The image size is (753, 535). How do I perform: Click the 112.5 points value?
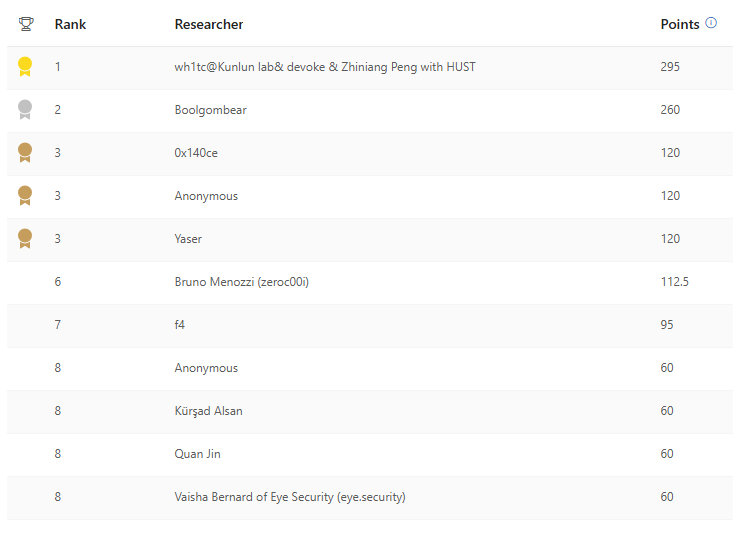tap(674, 282)
